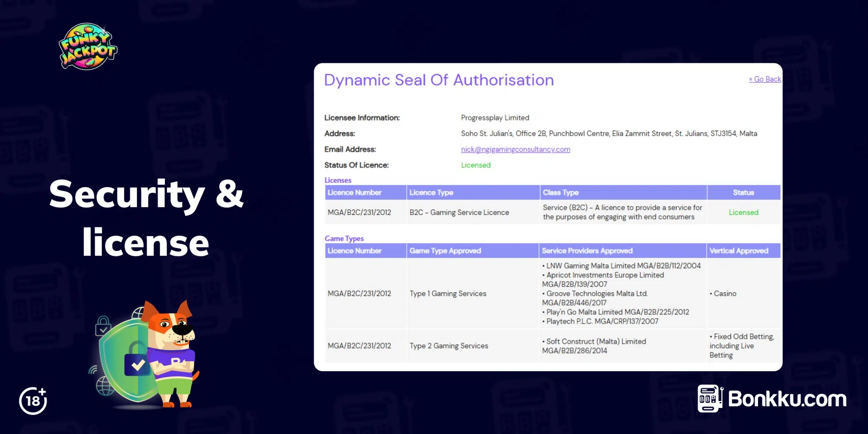Image resolution: width=868 pixels, height=434 pixels.
Task: Click the Dynamic Seal Of Authorisation heading
Action: tap(439, 80)
